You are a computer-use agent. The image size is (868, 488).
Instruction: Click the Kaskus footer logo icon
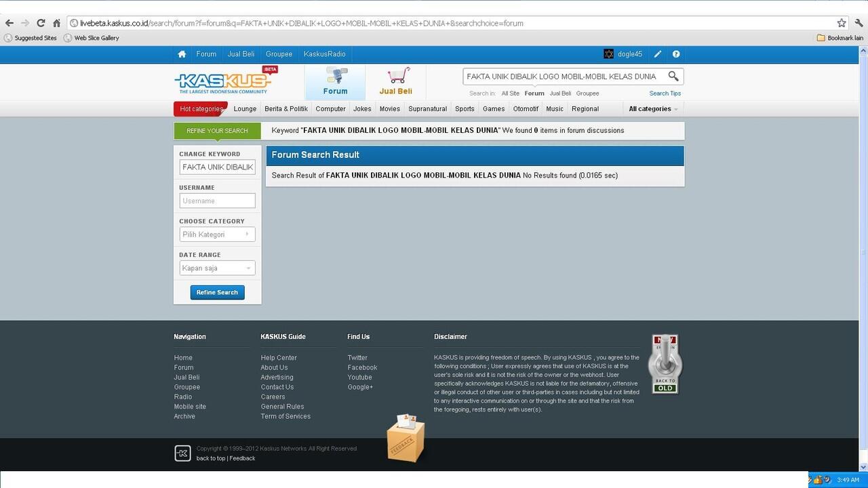(x=182, y=453)
